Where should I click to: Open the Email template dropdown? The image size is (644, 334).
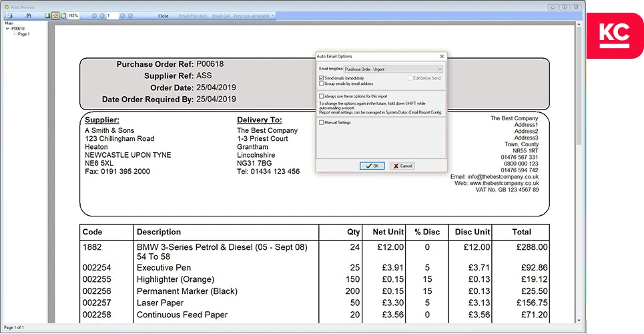393,69
